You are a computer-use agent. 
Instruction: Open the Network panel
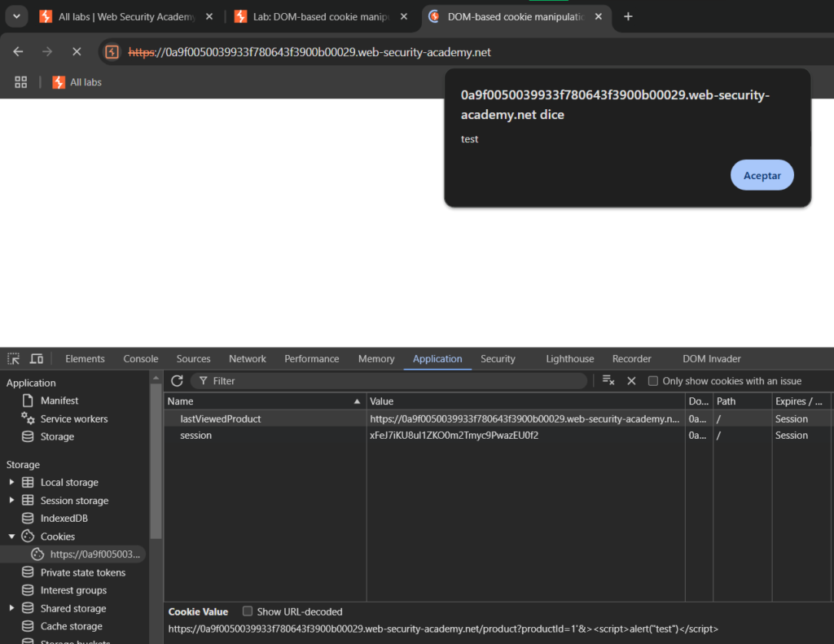(x=248, y=359)
